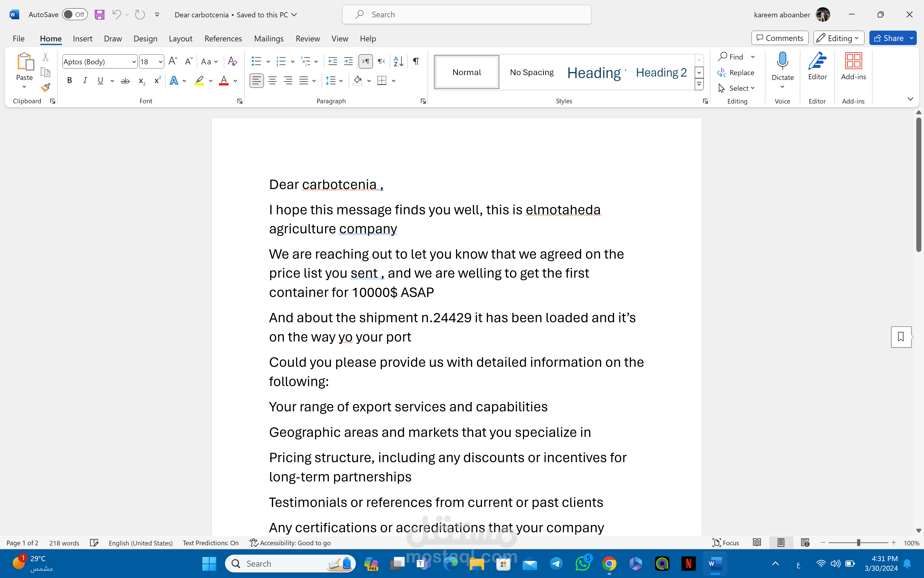Toggle Italic formatting
924x578 pixels.
[85, 81]
